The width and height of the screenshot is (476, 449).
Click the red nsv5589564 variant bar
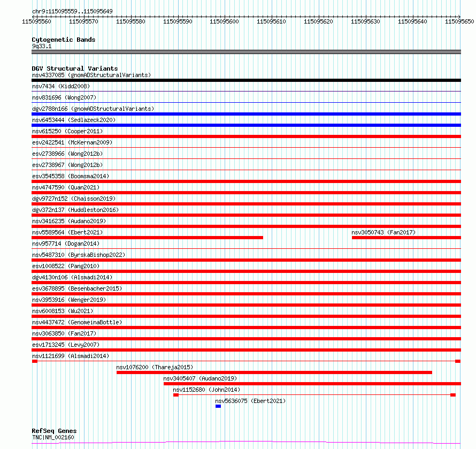point(147,238)
